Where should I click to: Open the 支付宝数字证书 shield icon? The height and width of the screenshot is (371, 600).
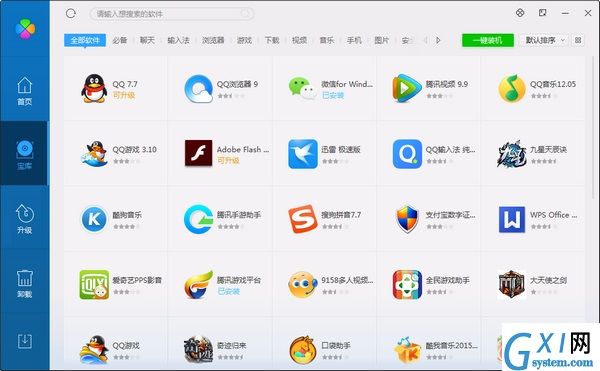tap(407, 219)
